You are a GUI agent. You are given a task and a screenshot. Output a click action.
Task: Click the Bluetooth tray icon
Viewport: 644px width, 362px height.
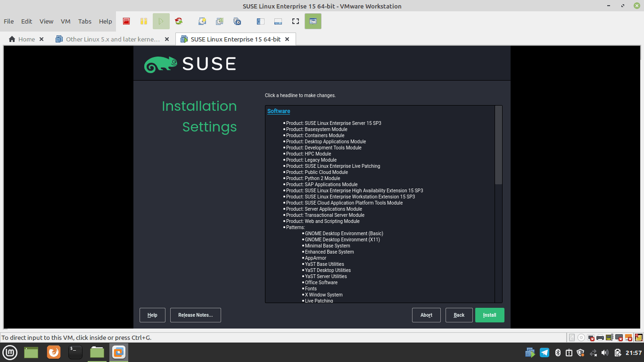(x=558, y=353)
